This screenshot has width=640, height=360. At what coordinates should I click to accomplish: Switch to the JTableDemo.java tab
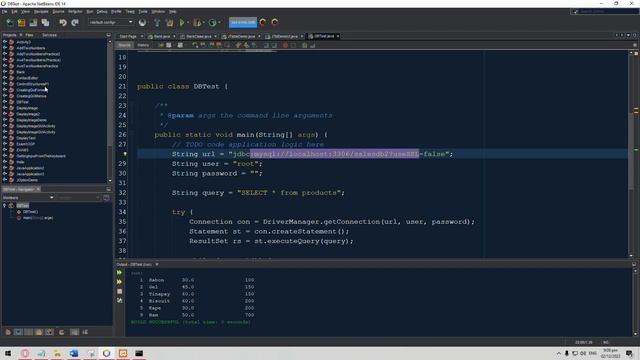pyautogui.click(x=241, y=36)
